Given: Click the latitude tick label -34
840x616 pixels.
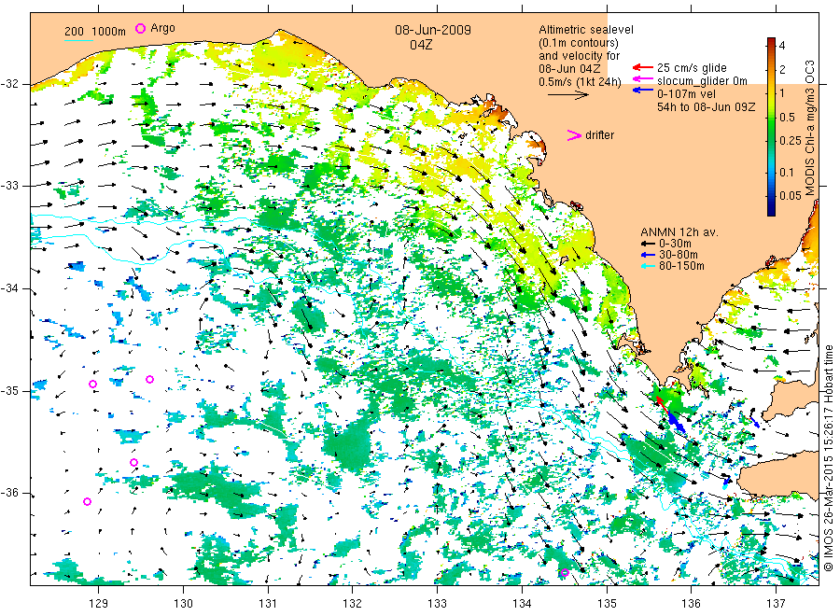Looking at the screenshot, I should click(x=9, y=288).
